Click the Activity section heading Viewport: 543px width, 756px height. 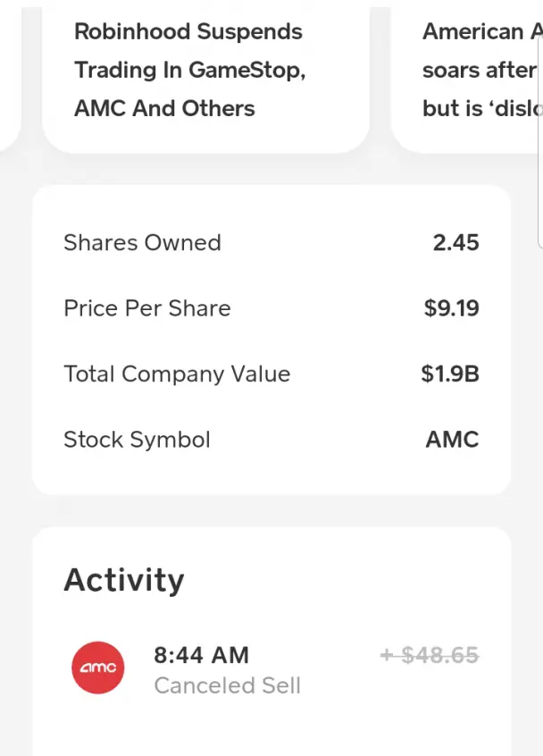tap(124, 580)
